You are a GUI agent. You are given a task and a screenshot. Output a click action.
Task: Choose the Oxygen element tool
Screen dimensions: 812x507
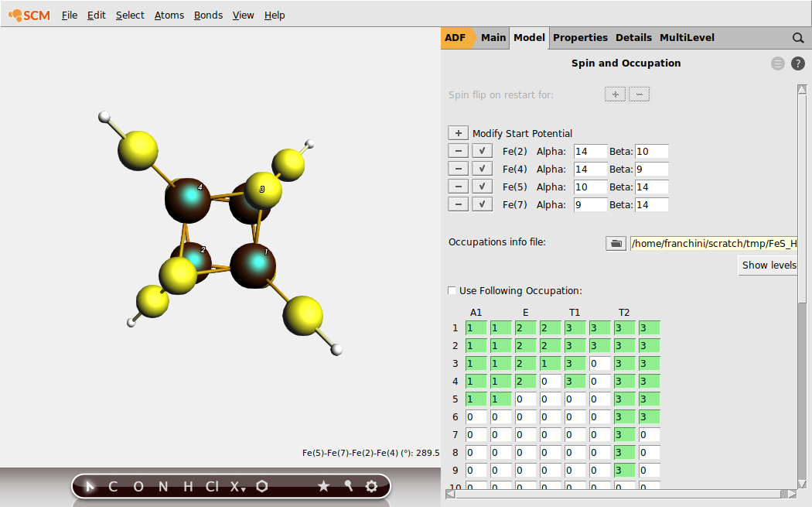pos(138,486)
